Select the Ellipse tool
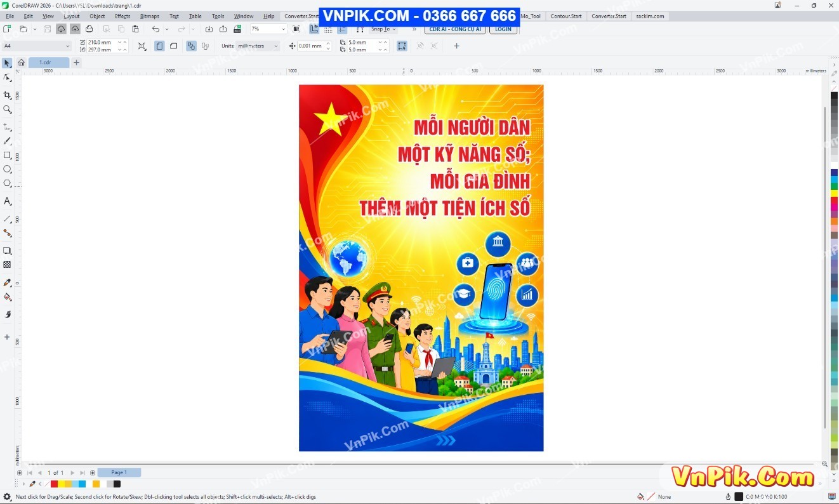Screen dimensions: 839x504 (x=7, y=169)
